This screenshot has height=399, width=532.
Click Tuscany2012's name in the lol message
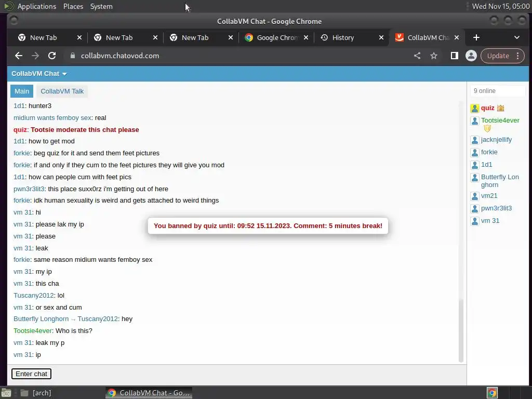(x=34, y=296)
